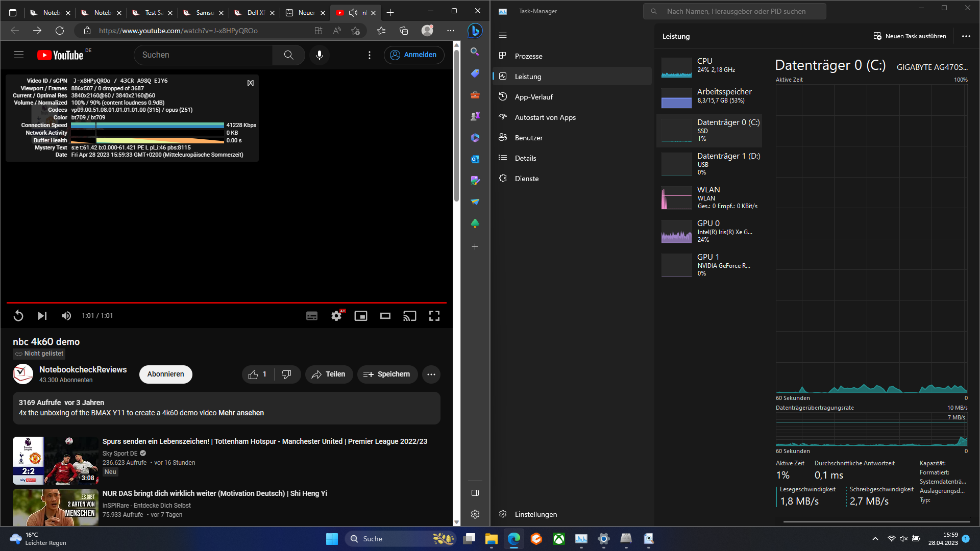Enter fullscreen video mode
980x551 pixels.
[x=434, y=316]
